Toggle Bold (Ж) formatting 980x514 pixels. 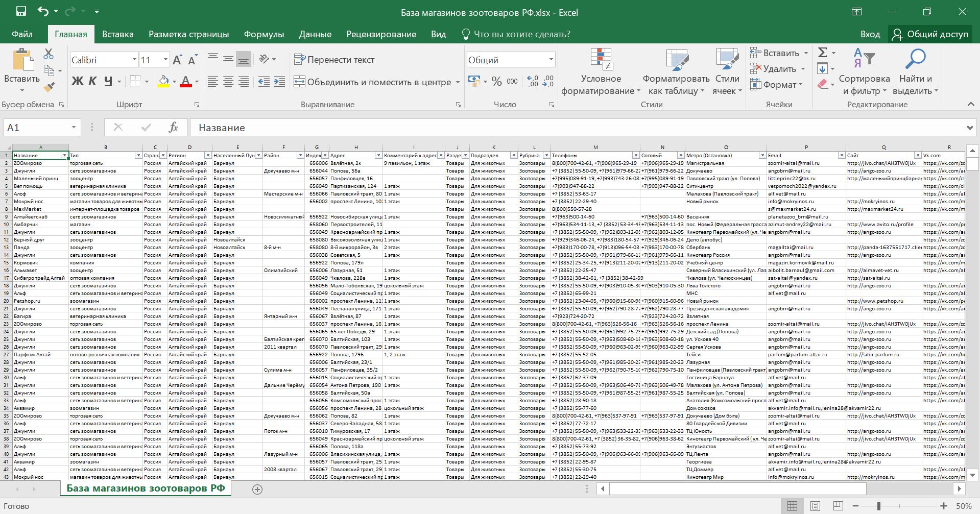(77, 81)
